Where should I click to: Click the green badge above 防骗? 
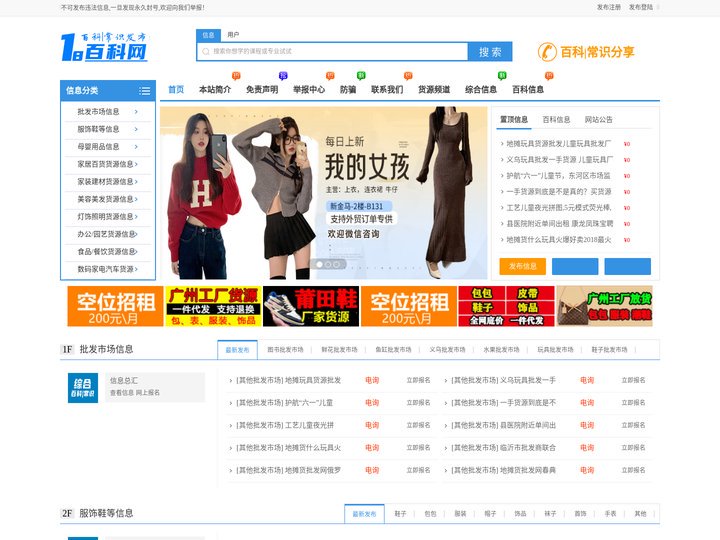[361, 76]
